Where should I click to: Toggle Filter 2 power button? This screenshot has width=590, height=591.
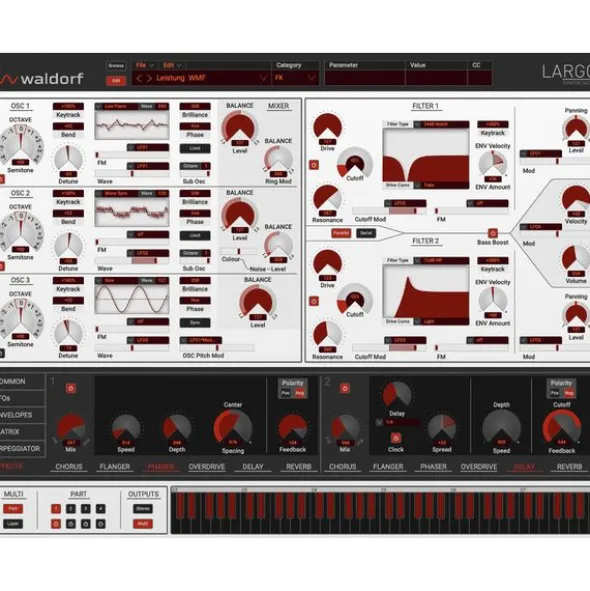coord(314,301)
